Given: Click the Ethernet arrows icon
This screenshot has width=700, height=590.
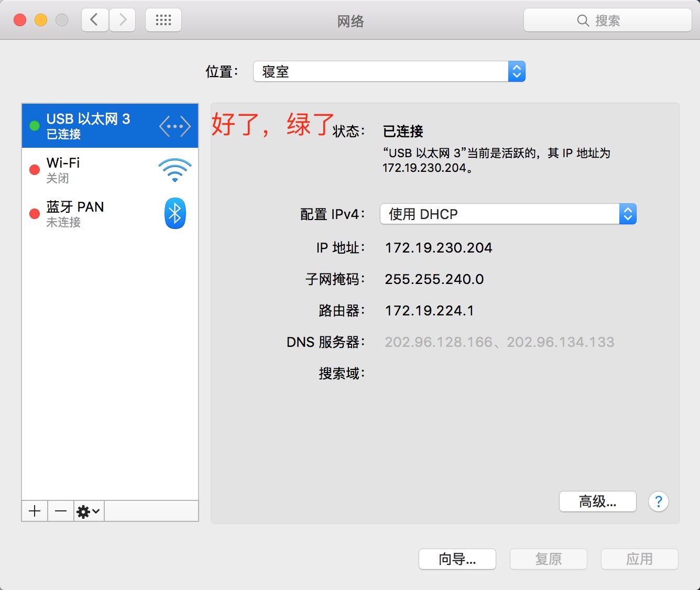Looking at the screenshot, I should pos(174,126).
